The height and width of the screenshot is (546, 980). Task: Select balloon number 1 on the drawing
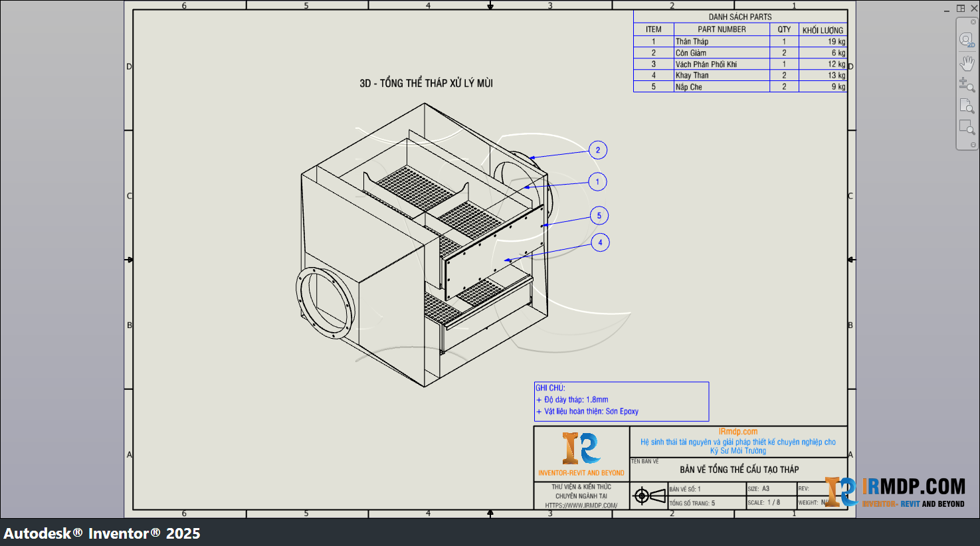tap(597, 181)
